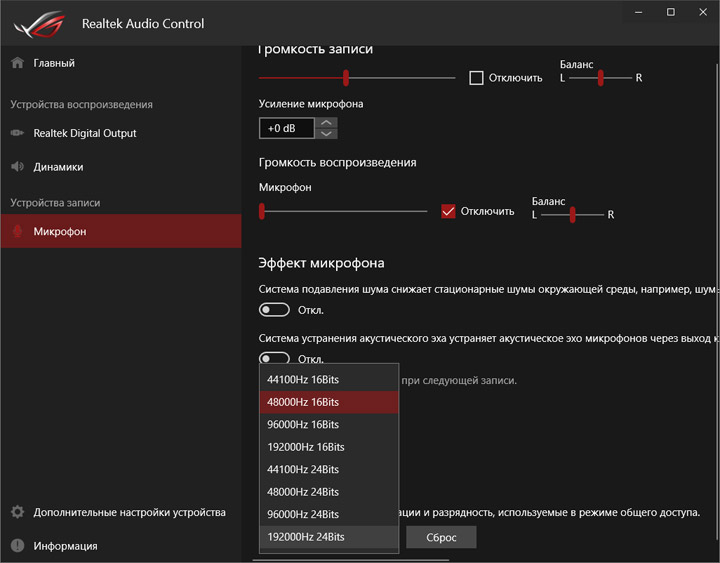Screen dimensions: 720x563
Task: Click the home icon beside Главный
Action: (x=17, y=63)
